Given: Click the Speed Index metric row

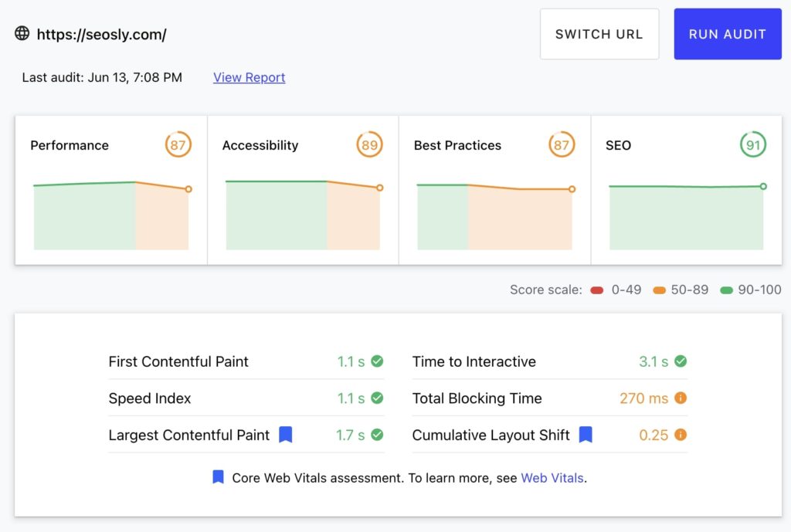Looking at the screenshot, I should [246, 398].
